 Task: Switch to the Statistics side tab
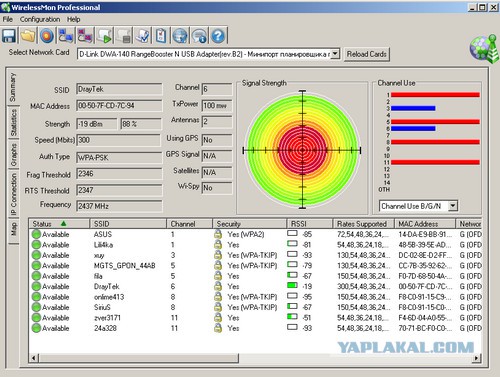click(13, 123)
